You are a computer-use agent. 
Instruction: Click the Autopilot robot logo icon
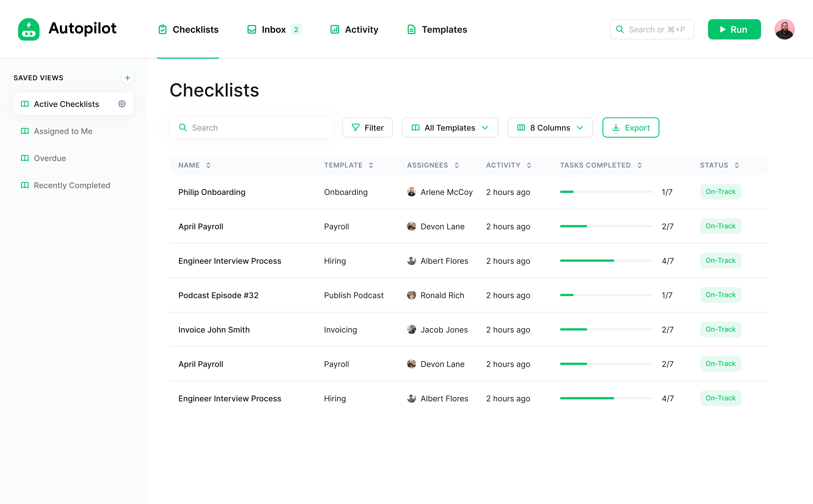point(29,29)
